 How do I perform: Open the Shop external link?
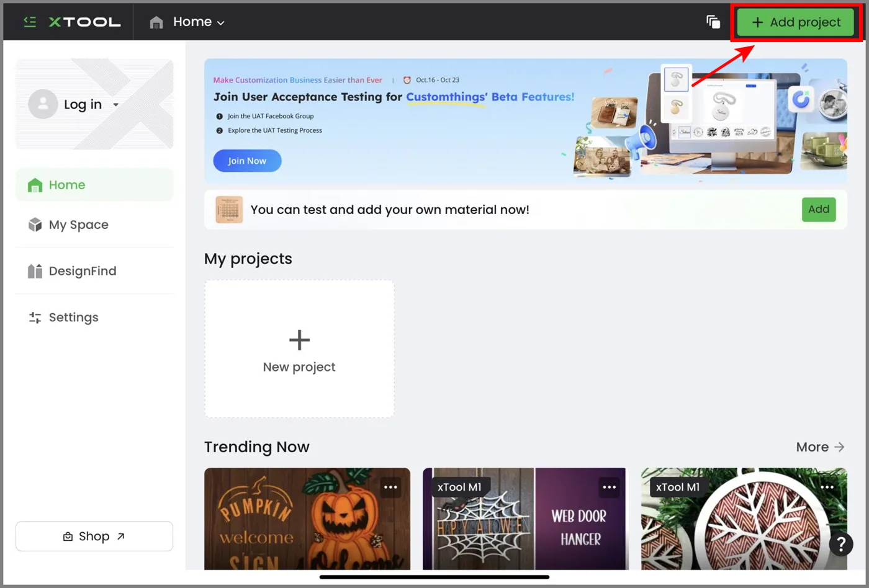[x=94, y=536]
